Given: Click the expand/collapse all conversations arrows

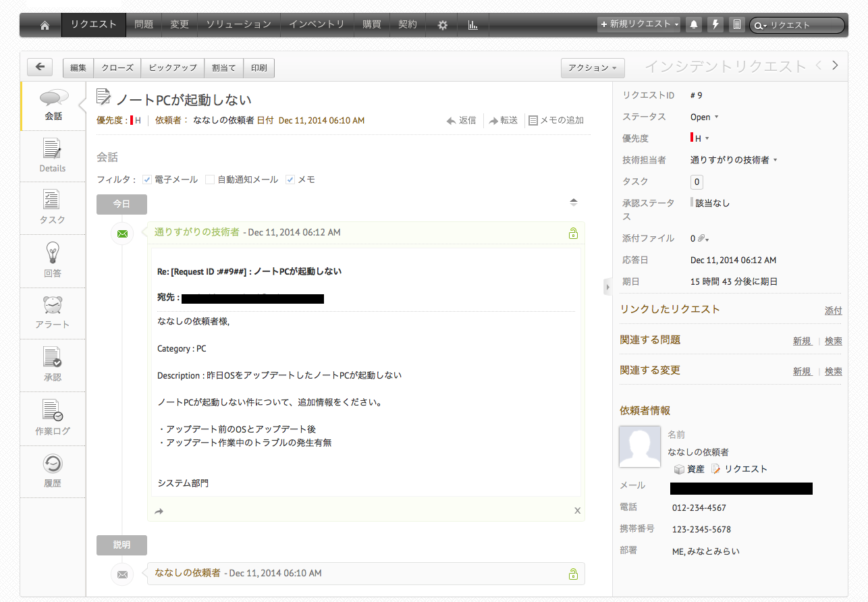Looking at the screenshot, I should tap(574, 202).
